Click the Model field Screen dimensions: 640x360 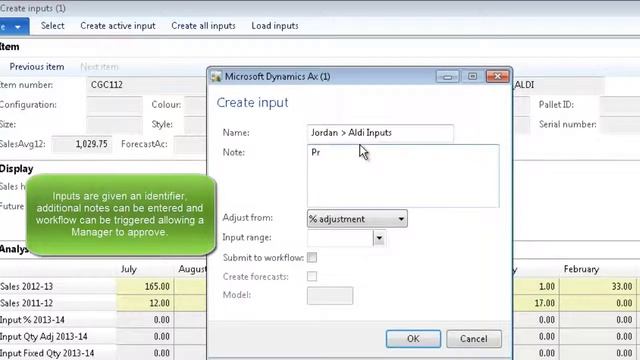point(330,296)
